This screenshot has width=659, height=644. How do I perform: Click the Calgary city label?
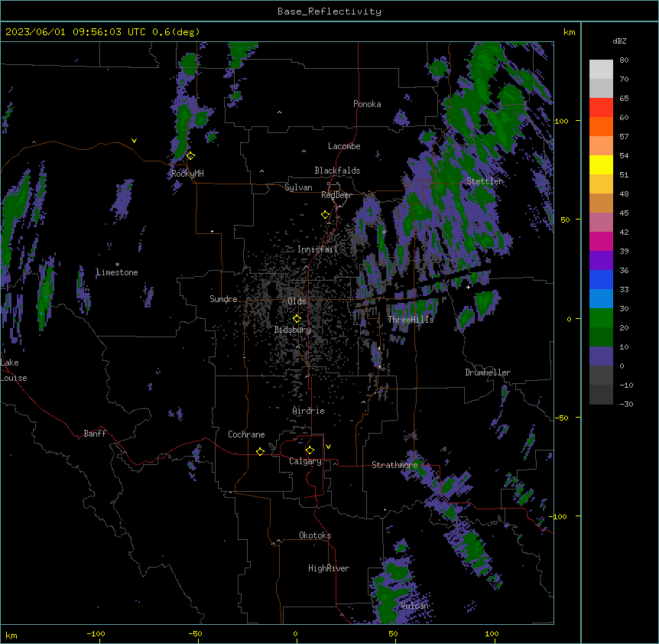click(x=305, y=461)
